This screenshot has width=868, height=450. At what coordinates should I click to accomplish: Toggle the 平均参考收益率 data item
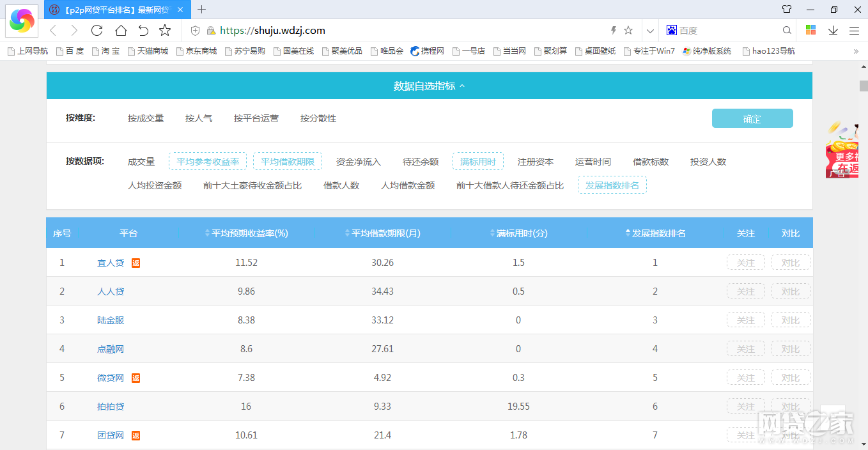(x=208, y=162)
